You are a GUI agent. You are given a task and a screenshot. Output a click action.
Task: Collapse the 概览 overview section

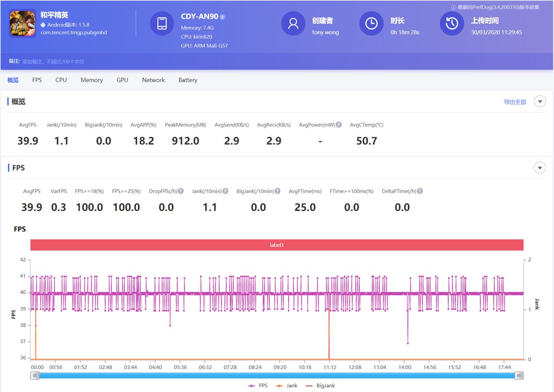point(540,102)
